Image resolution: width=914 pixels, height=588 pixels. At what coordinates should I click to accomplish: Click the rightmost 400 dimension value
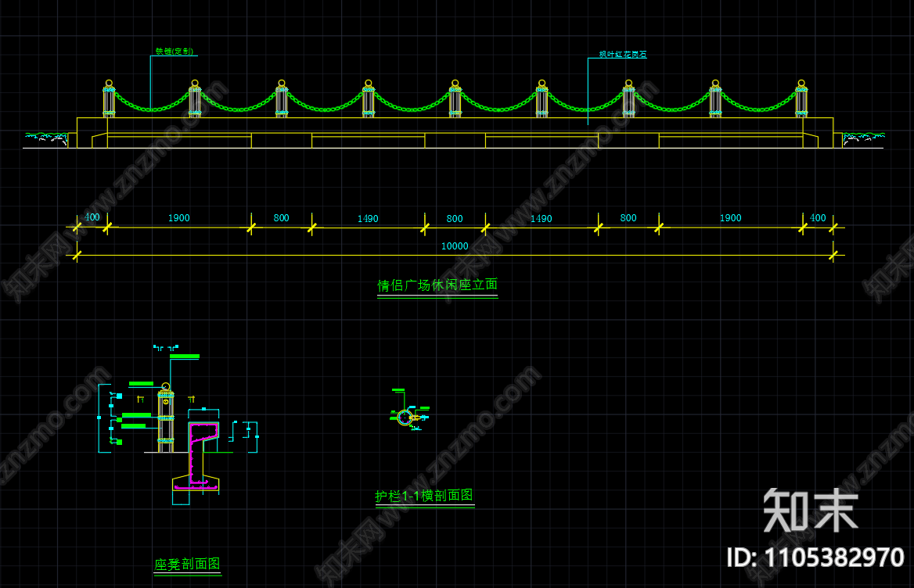[818, 218]
